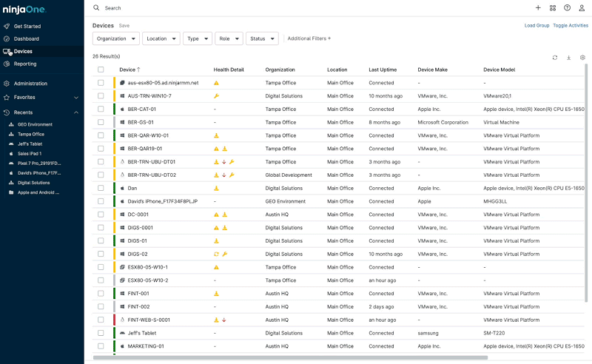The height and width of the screenshot is (364, 592).
Task: Click the Reporting icon in sidebar
Action: pos(7,64)
